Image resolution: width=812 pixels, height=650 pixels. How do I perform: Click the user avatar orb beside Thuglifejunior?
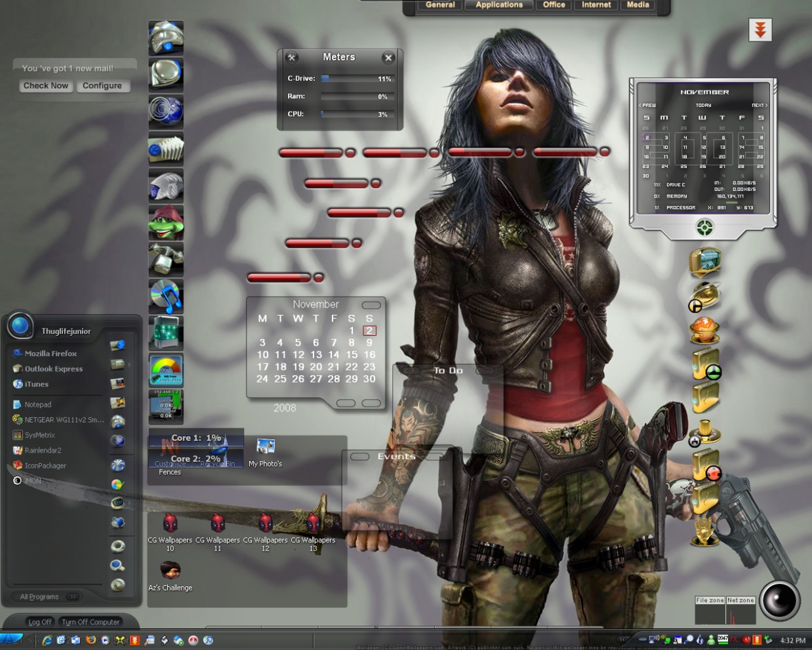20,326
